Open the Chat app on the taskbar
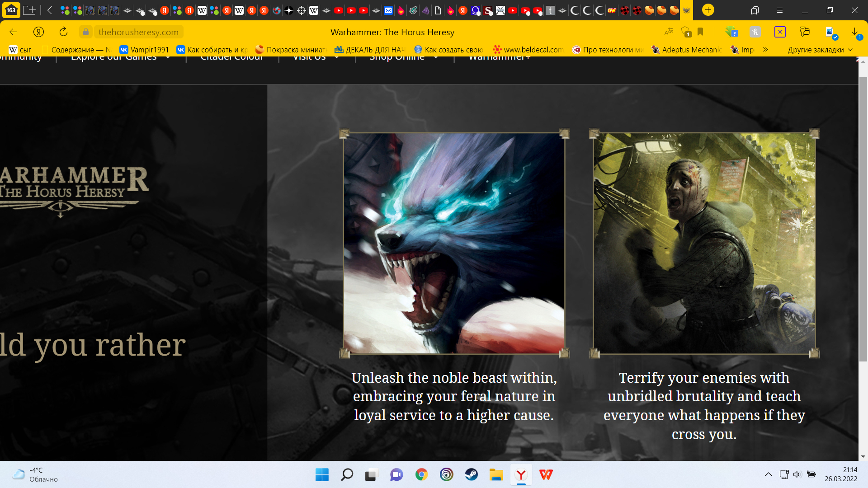Image resolution: width=868 pixels, height=488 pixels. pyautogui.click(x=396, y=474)
